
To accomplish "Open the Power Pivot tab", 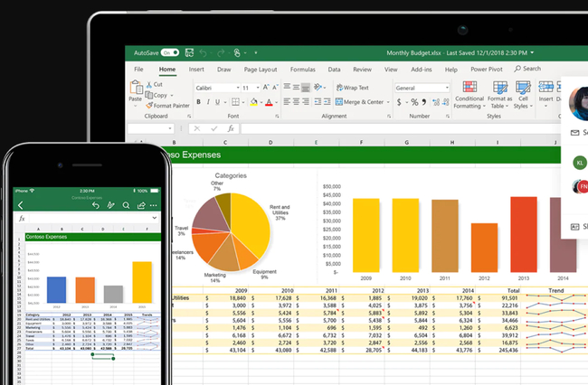I will (487, 70).
